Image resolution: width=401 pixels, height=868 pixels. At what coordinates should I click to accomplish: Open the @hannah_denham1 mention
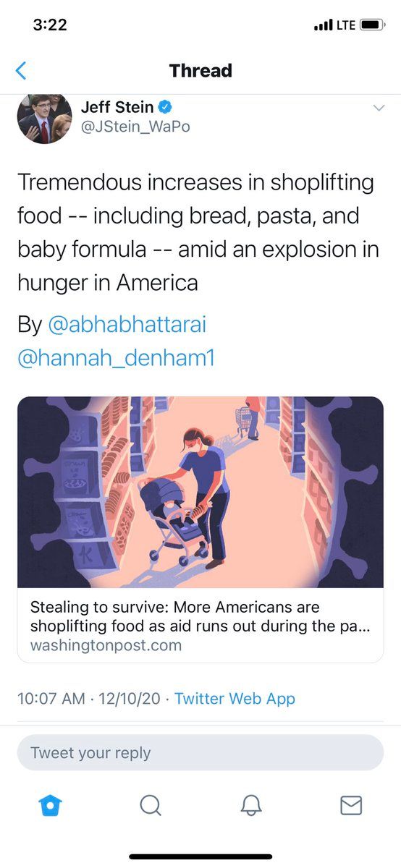116,358
